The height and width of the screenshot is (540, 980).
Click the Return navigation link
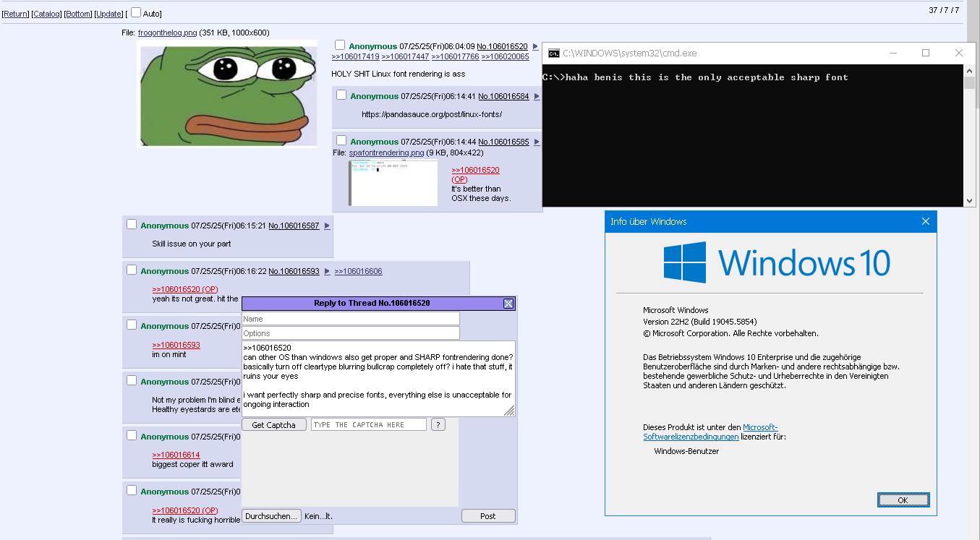(15, 14)
